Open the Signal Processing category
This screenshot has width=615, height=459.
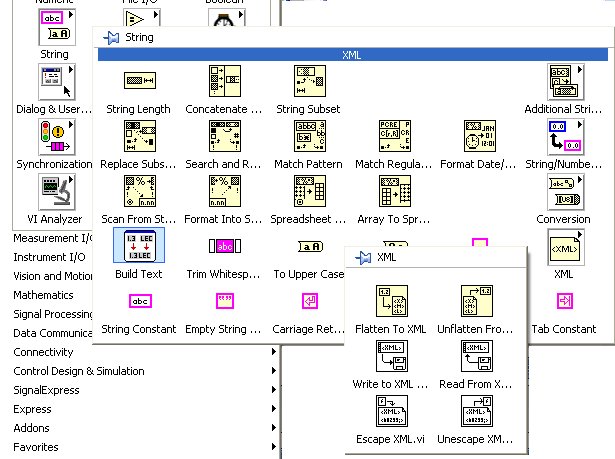coord(52,314)
